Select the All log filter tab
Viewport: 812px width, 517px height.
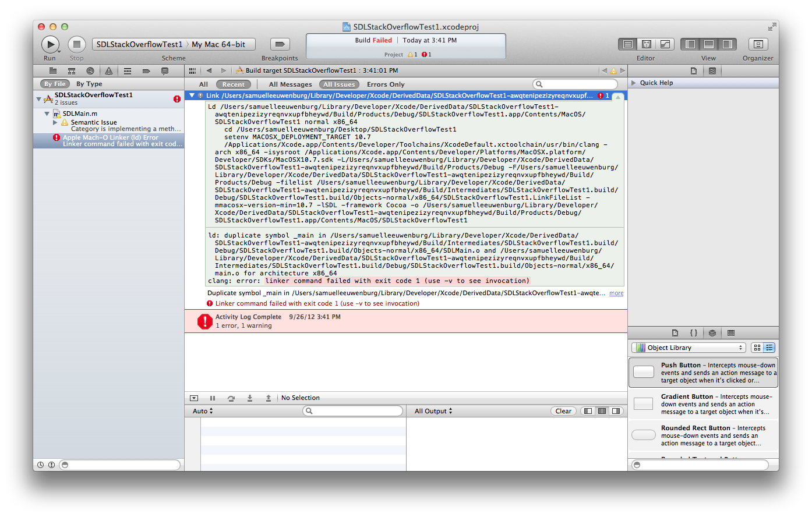203,84
